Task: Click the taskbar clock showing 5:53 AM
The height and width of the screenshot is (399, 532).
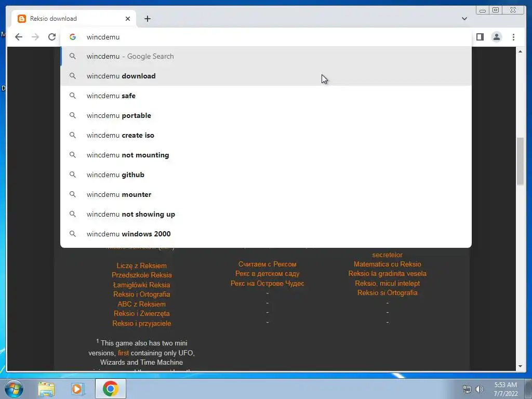Action: pyautogui.click(x=505, y=389)
